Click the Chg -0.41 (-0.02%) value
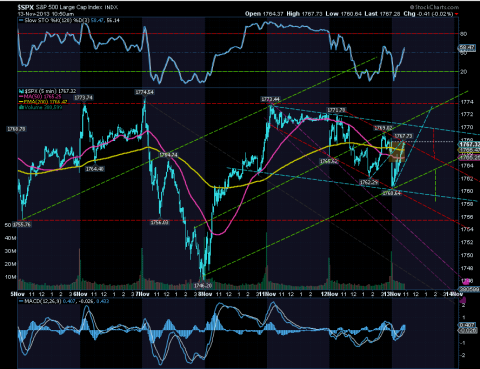This screenshot has height=369, width=480. click(428, 14)
